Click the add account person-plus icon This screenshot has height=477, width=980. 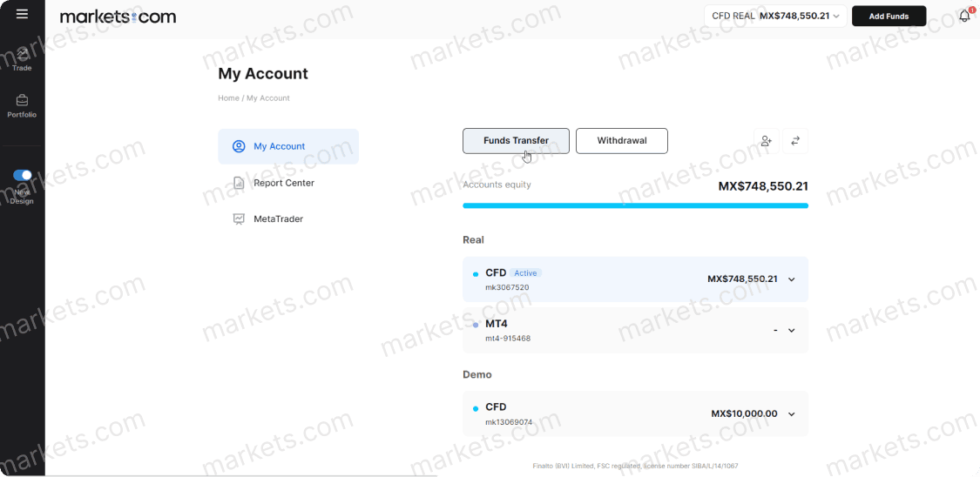point(767,140)
